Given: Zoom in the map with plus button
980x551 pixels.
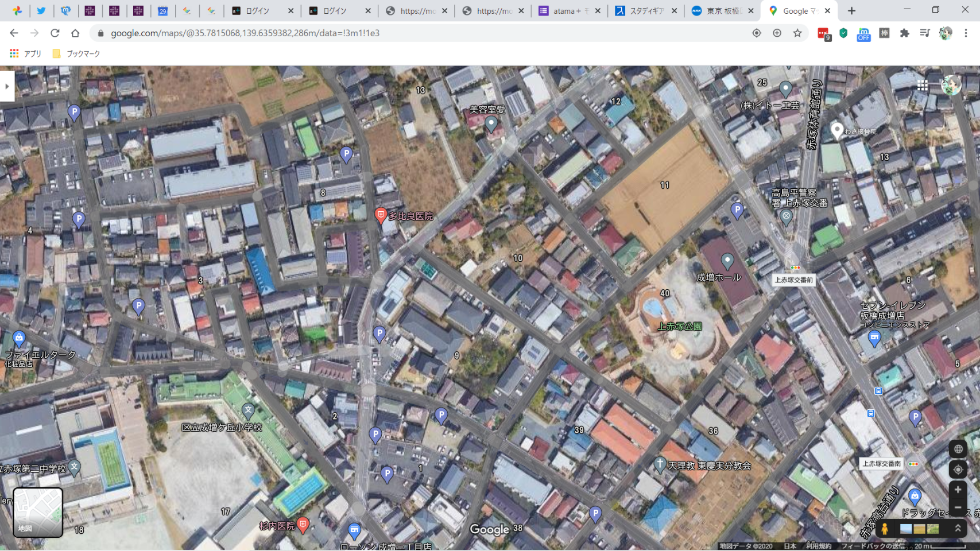Looking at the screenshot, I should [x=958, y=490].
